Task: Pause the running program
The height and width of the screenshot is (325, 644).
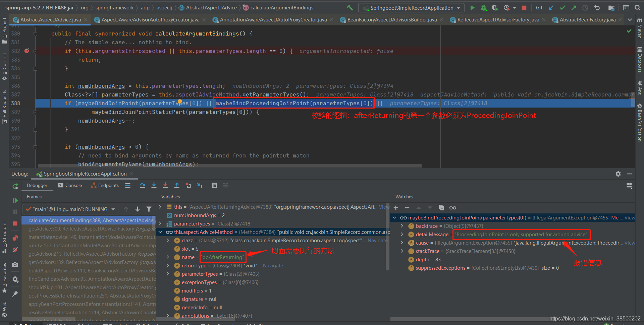Action: [15, 211]
